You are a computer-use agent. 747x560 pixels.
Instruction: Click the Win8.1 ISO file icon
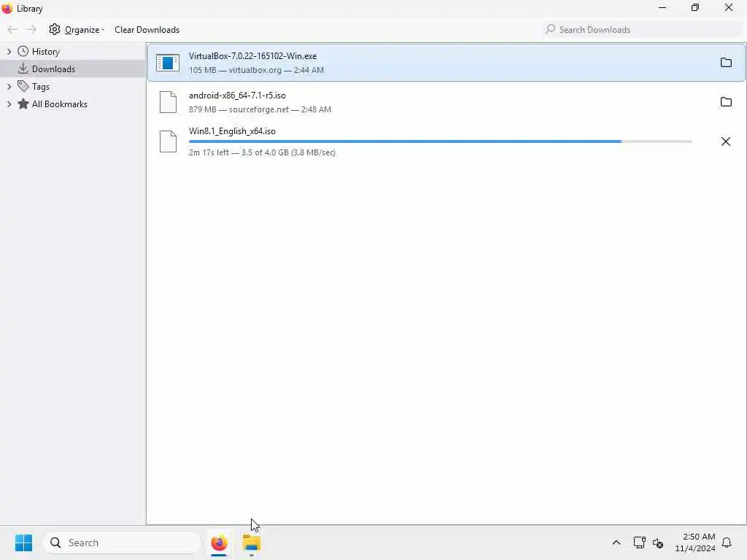pos(168,141)
